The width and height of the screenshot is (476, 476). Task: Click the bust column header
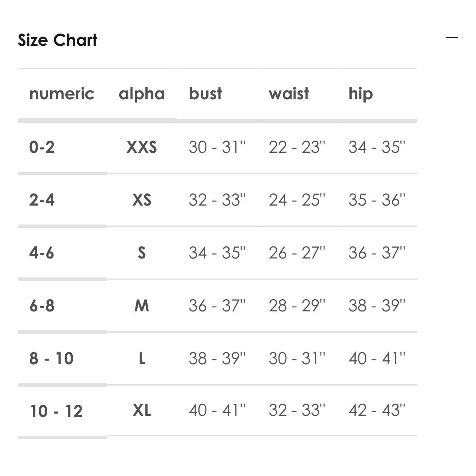pyautogui.click(x=206, y=94)
